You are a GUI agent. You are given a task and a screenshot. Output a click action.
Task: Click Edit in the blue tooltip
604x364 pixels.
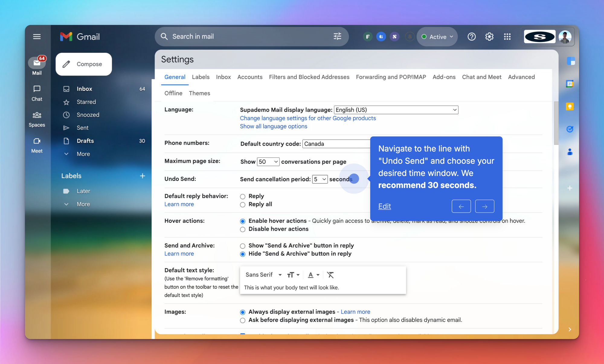point(384,206)
